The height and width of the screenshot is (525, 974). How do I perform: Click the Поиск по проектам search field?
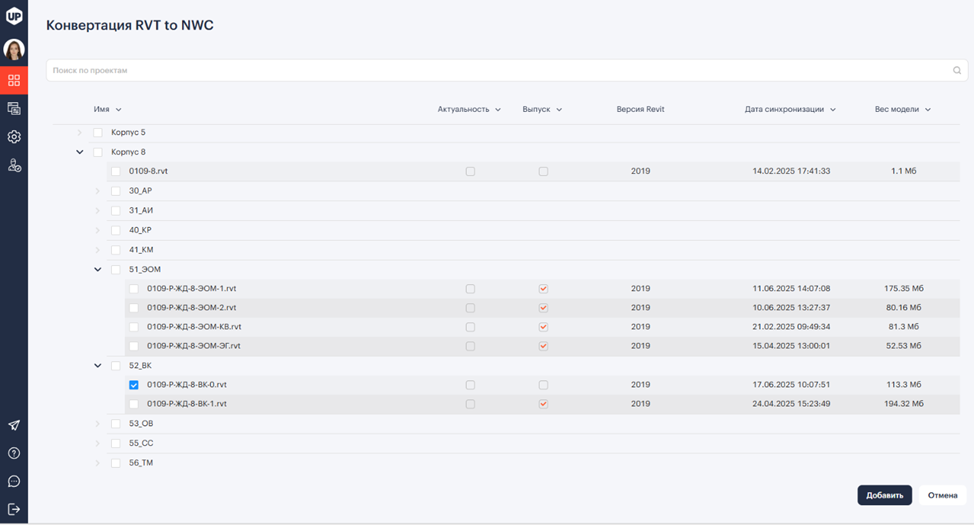pyautogui.click(x=500, y=71)
